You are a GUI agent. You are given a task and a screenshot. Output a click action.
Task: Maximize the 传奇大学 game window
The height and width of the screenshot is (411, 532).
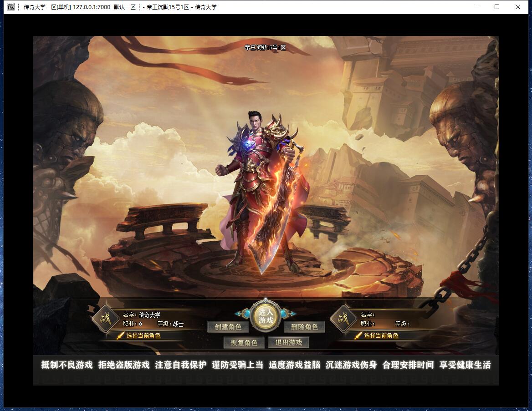[497, 7]
